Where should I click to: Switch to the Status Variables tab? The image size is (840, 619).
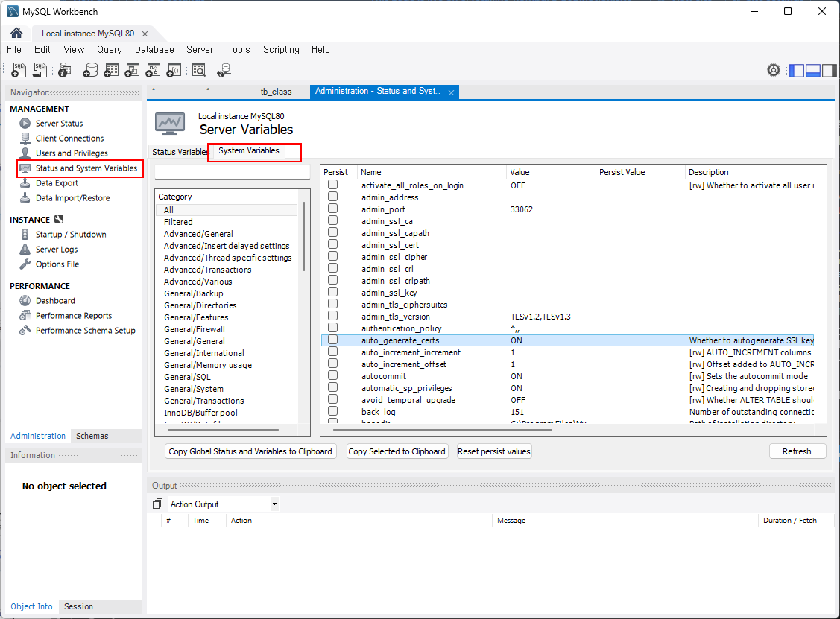pyautogui.click(x=180, y=152)
